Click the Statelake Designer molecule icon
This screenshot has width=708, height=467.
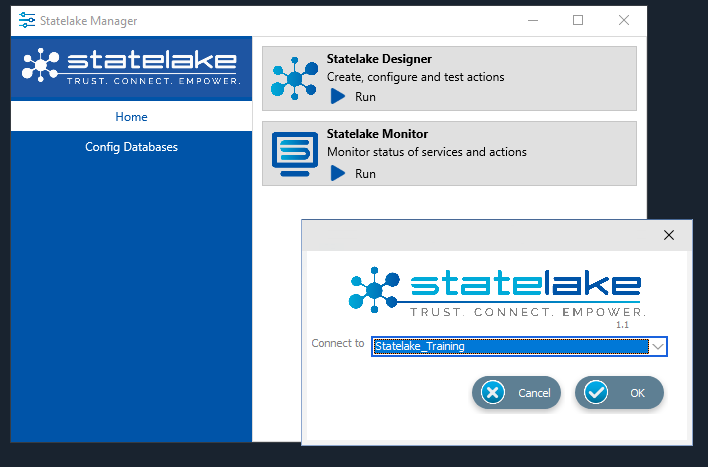tap(294, 79)
